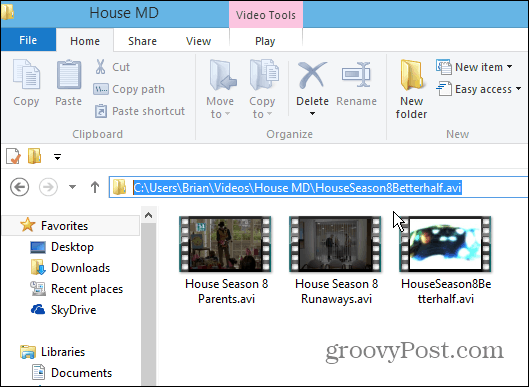This screenshot has width=529, height=387.
Task: Click the New folder icon
Action: (x=411, y=75)
